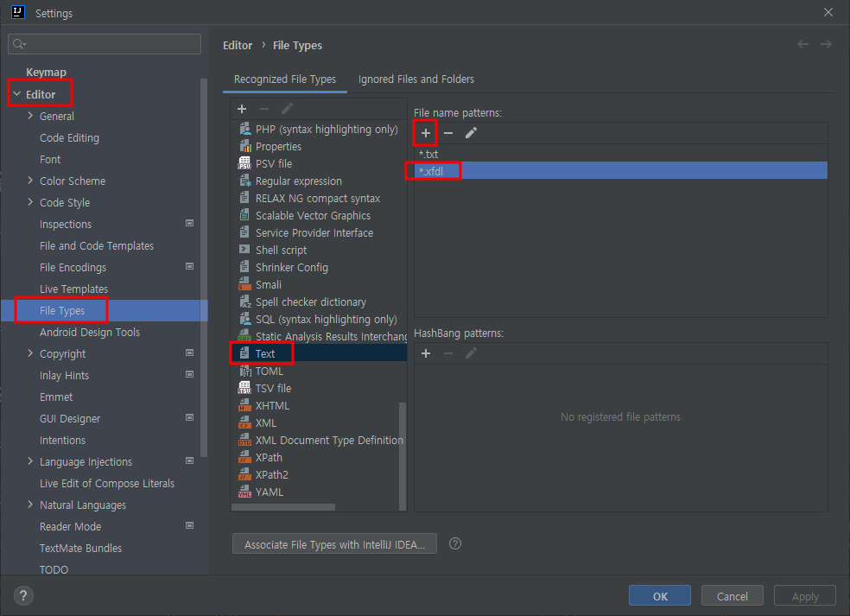
Task: Select the PSV file type icon
Action: point(244,163)
